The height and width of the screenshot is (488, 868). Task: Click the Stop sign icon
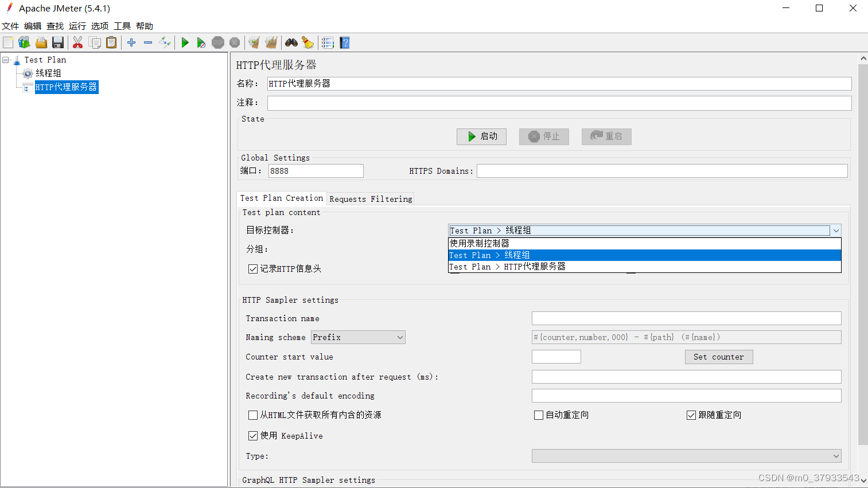(x=218, y=42)
